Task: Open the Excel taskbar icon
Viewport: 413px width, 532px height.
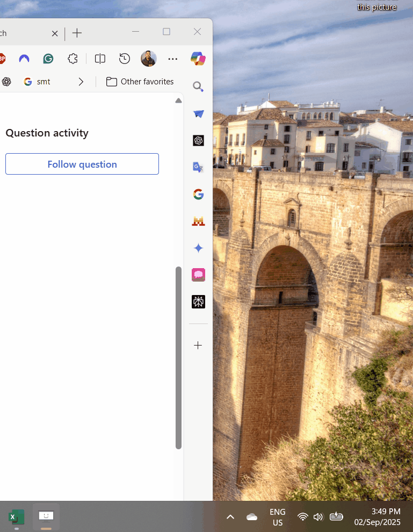Action: click(x=17, y=517)
